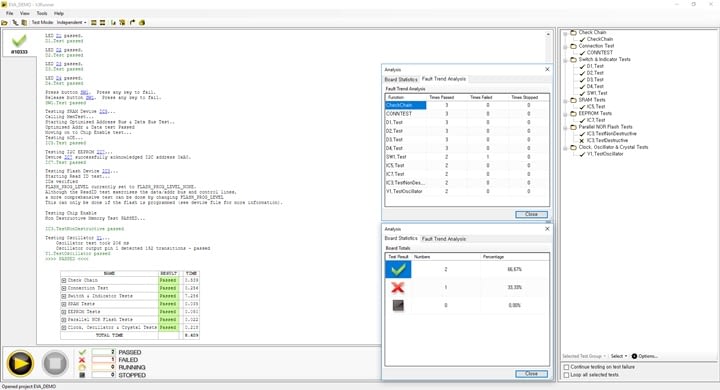Click the first of the two stacked-rows toolbar icons
720x390 pixels.
tap(94, 23)
